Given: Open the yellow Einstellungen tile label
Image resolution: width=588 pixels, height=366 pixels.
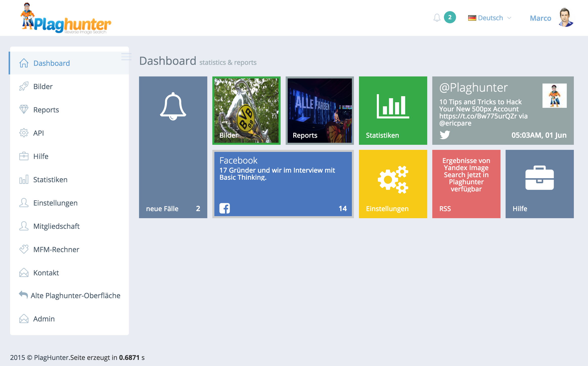Looking at the screenshot, I should [387, 209].
